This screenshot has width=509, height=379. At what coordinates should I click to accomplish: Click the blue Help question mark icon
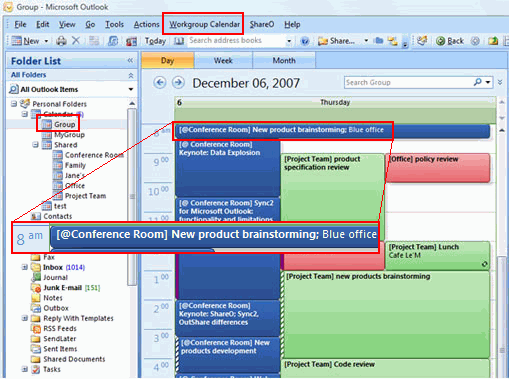point(305,41)
